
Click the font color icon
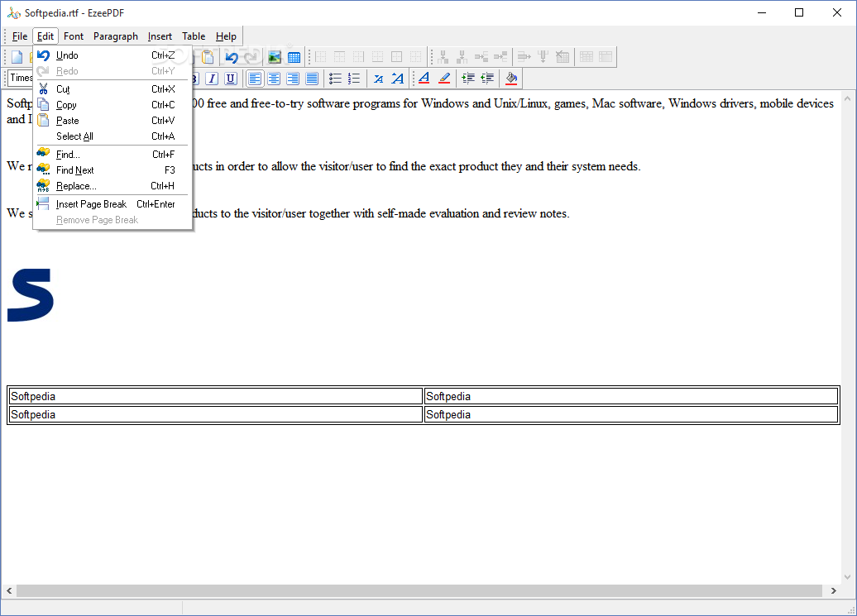(x=424, y=79)
